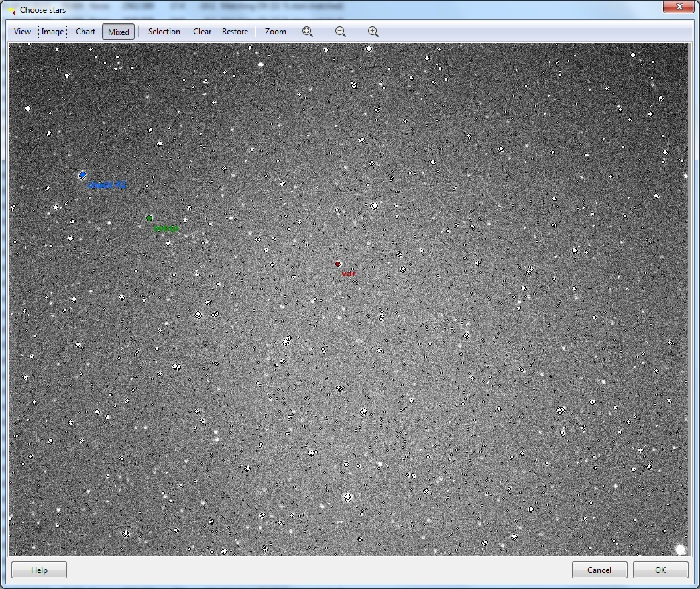This screenshot has height=589, width=700.
Task: Click the zoom out magnifier icon
Action: coord(340,31)
